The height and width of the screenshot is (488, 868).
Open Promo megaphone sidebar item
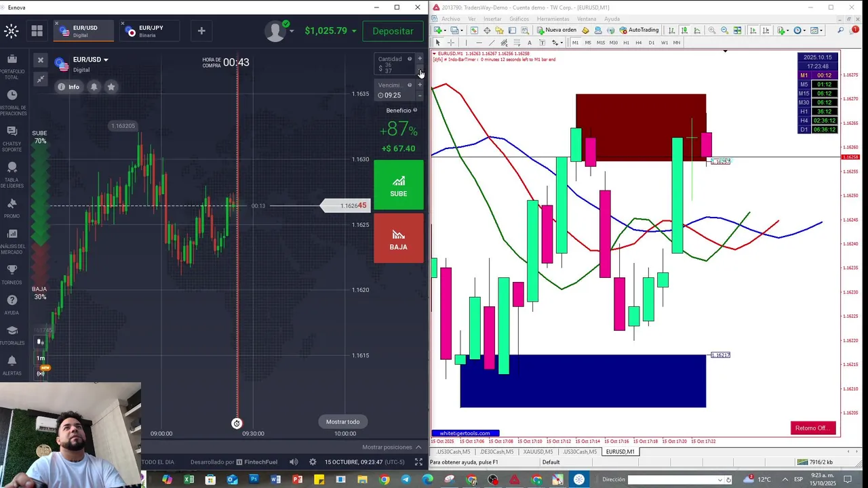[12, 208]
